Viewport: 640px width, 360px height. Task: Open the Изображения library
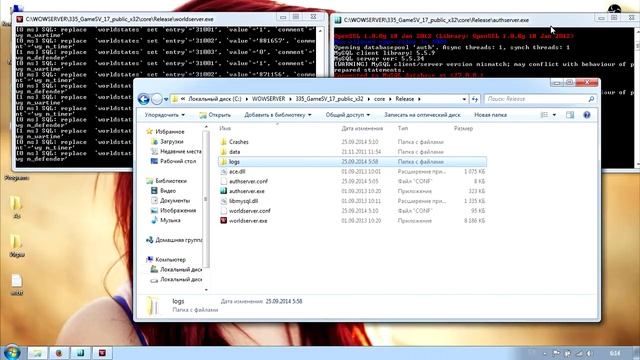click(x=178, y=210)
